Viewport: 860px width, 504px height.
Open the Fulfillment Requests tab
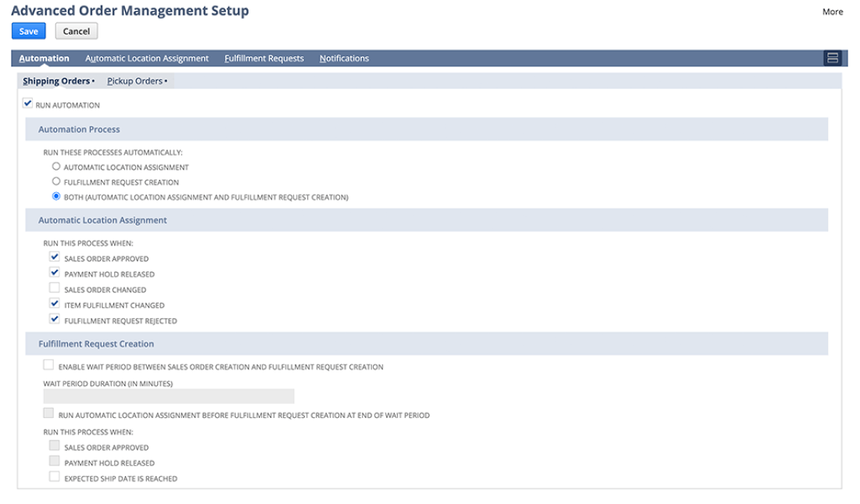(266, 58)
